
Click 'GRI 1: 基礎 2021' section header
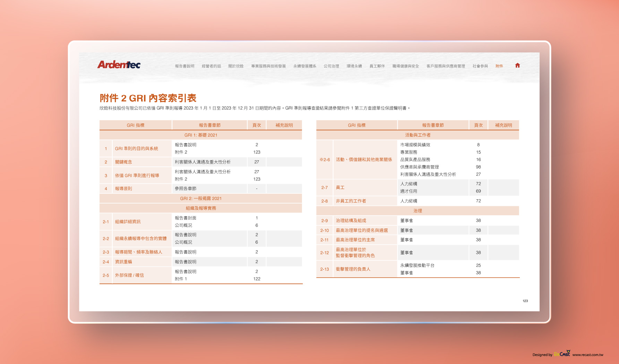point(201,135)
